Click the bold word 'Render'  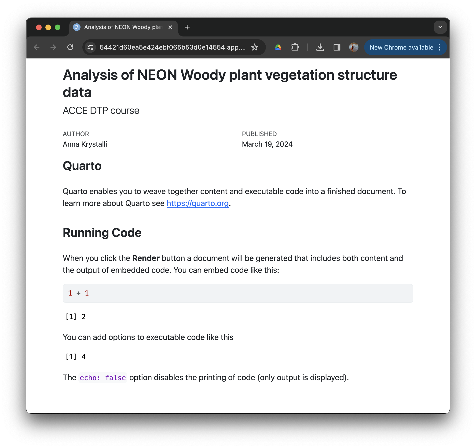(x=146, y=258)
